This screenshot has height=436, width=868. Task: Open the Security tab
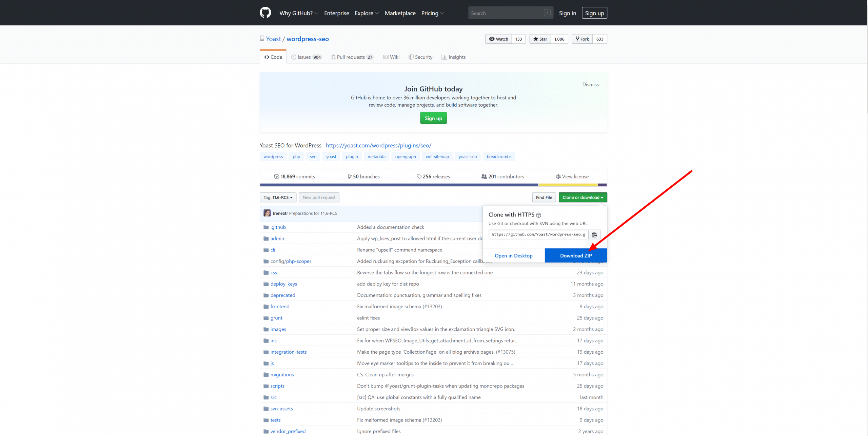coord(420,57)
